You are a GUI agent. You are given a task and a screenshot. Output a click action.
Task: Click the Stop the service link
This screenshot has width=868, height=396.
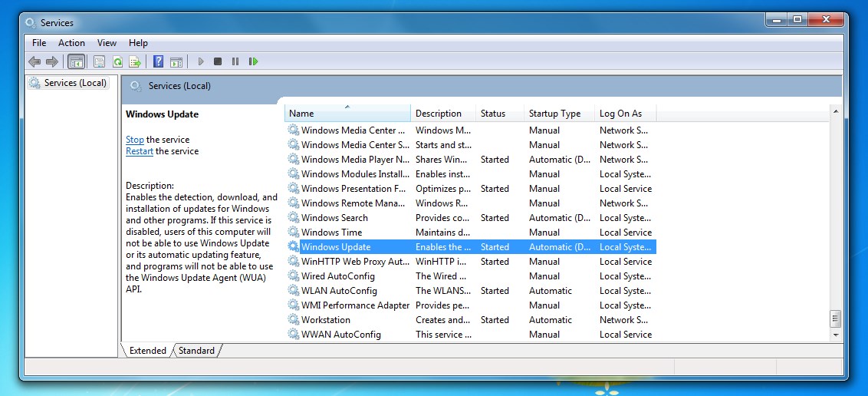click(x=134, y=140)
